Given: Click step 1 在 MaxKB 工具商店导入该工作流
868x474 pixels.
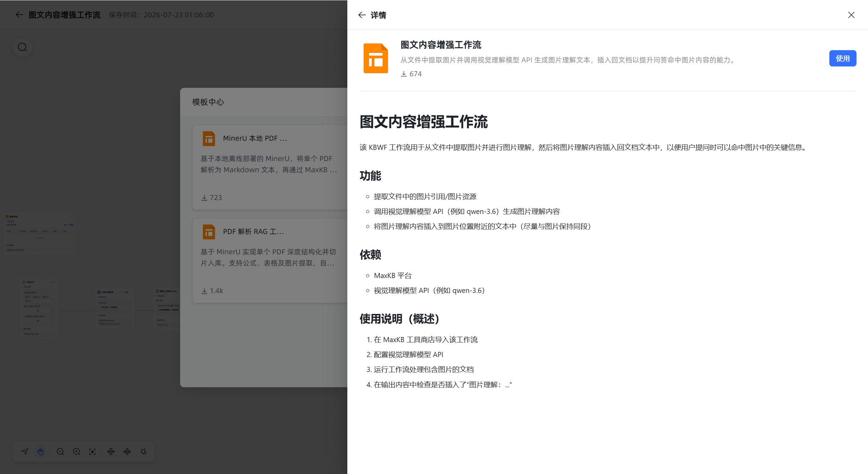Looking at the screenshot, I should point(426,340).
